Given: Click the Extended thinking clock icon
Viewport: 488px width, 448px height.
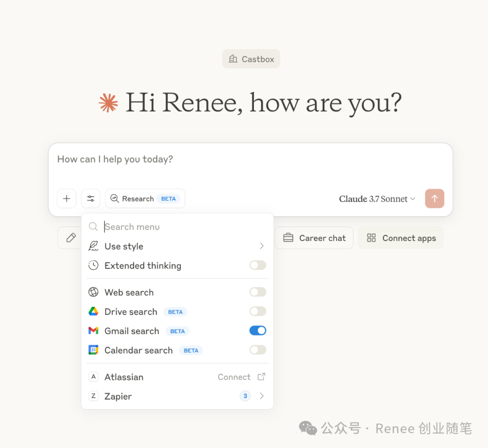Looking at the screenshot, I should coord(94,265).
